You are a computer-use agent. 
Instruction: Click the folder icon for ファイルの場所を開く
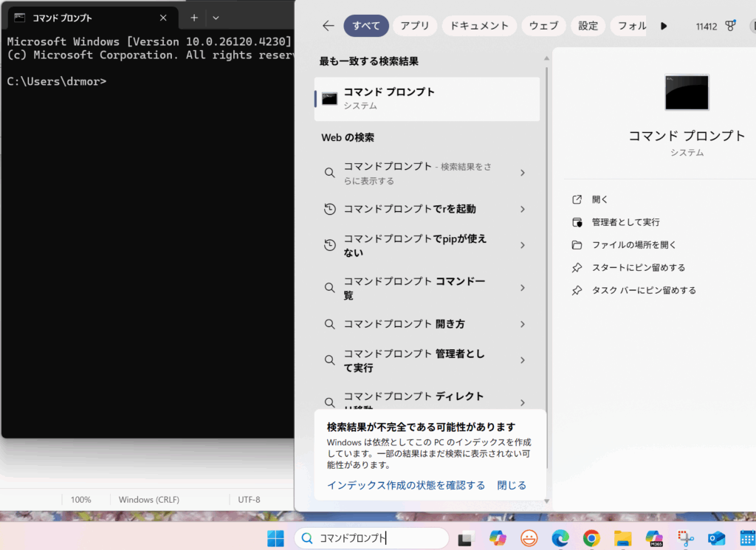(577, 245)
